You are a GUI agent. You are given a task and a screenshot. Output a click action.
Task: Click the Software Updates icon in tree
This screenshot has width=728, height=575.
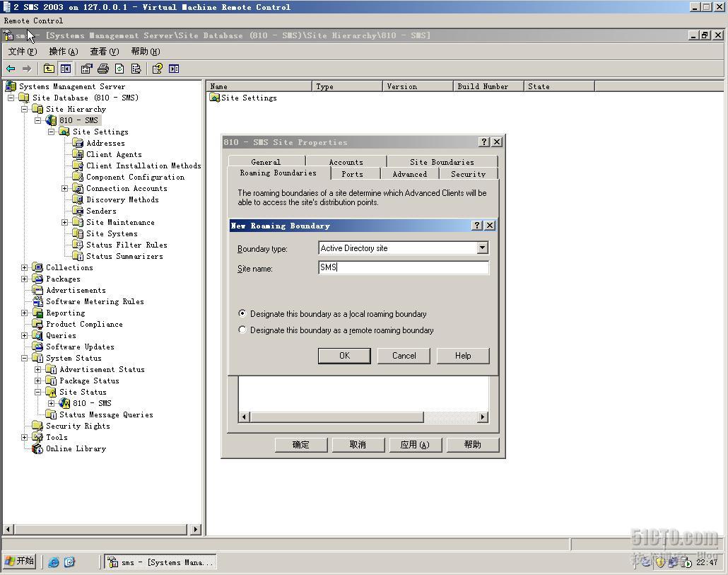(37, 347)
